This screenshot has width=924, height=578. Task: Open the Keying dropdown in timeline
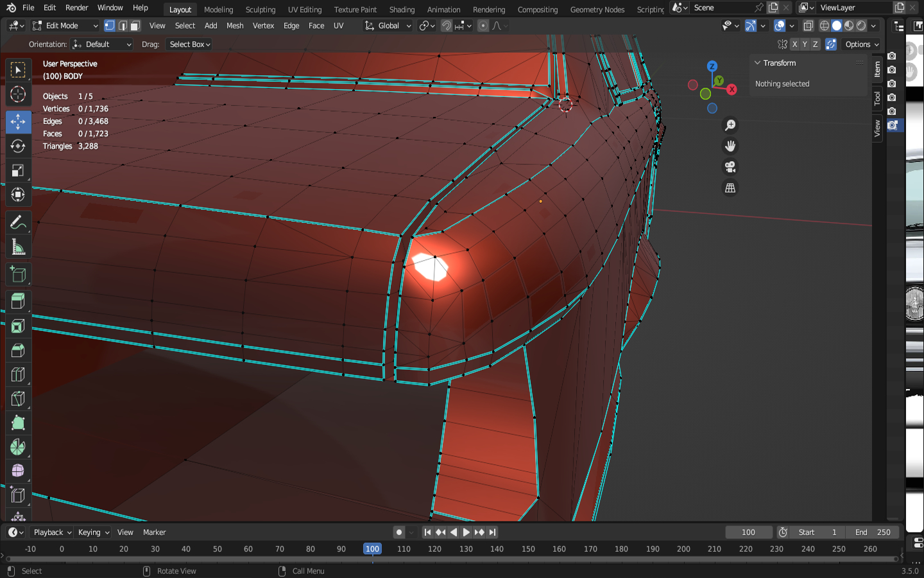[x=93, y=532]
